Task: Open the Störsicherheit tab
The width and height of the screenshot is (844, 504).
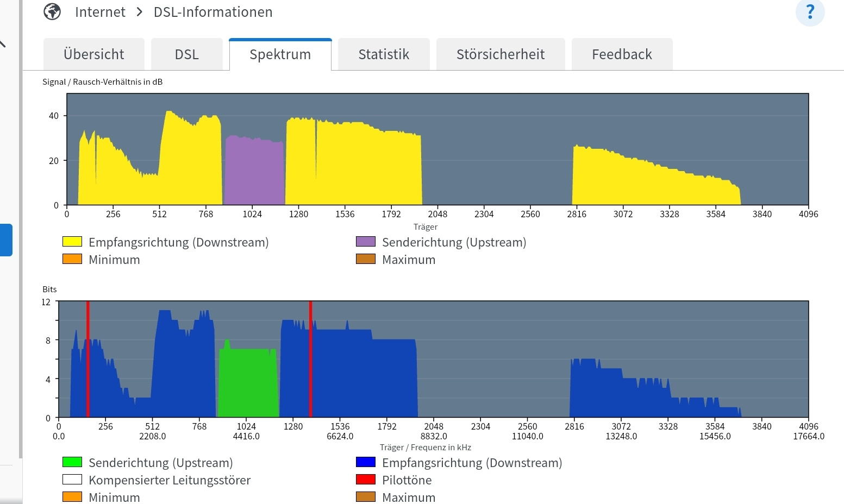Action: click(x=500, y=54)
